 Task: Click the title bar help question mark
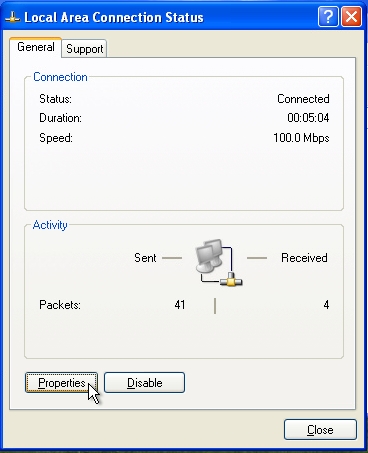tap(328, 16)
